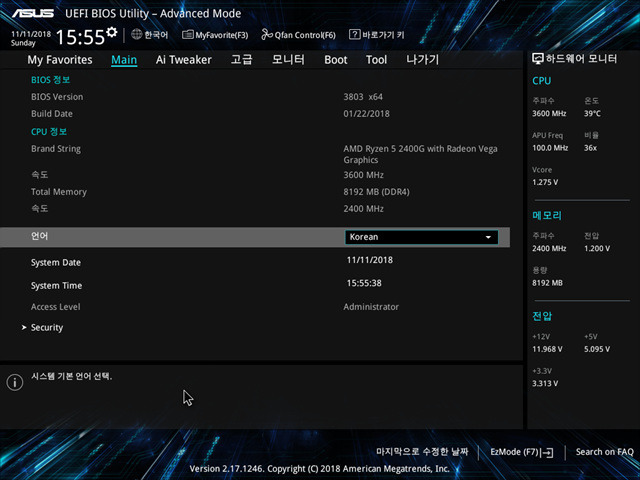Click the 11/11/2018 Sunday date at top left

31,38
